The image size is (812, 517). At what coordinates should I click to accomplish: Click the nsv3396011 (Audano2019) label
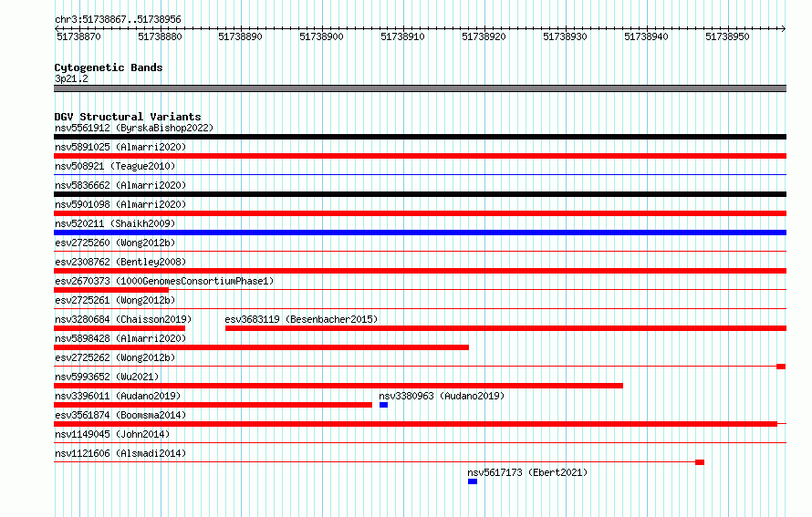118,396
